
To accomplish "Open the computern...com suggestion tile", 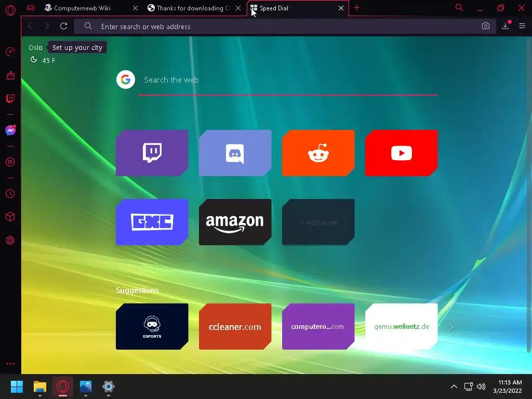I will 318,326.
